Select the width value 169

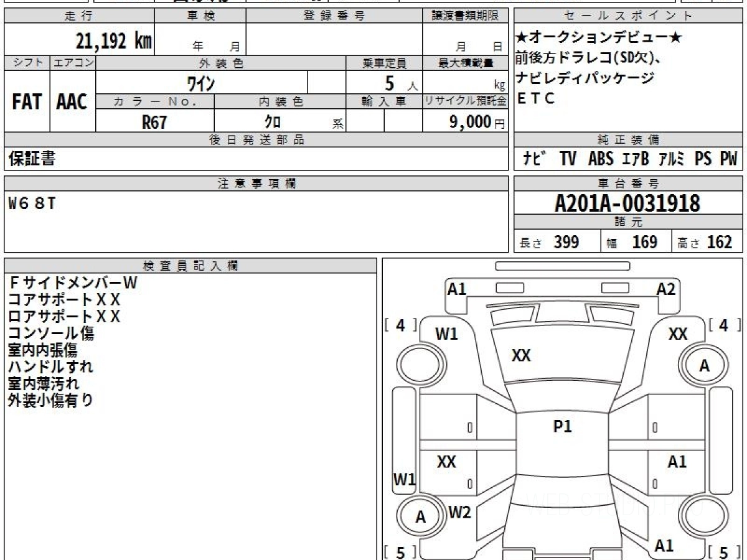click(x=645, y=242)
